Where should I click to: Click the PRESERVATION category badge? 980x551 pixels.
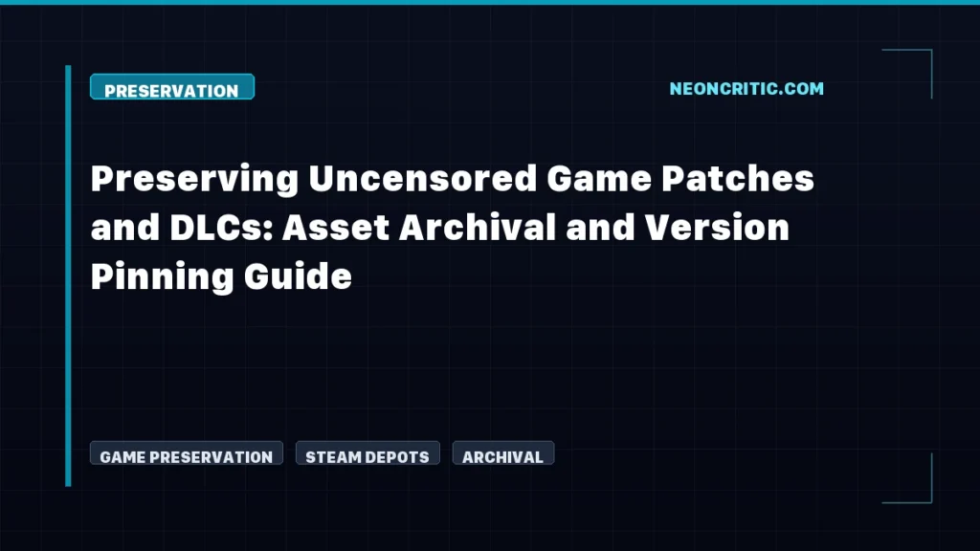click(x=172, y=87)
